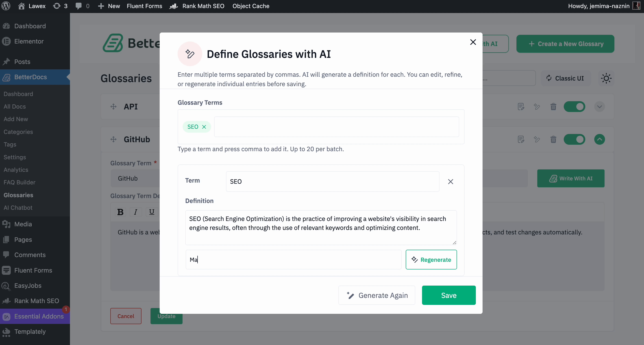This screenshot has height=345, width=644.
Task: Click Create a New Glossary button
Action: point(565,44)
